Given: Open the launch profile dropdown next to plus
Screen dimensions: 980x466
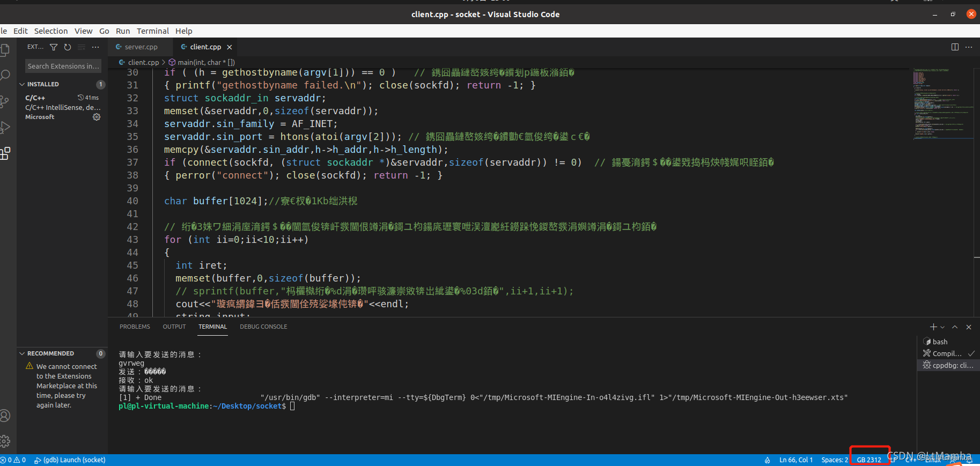Looking at the screenshot, I should tap(942, 327).
